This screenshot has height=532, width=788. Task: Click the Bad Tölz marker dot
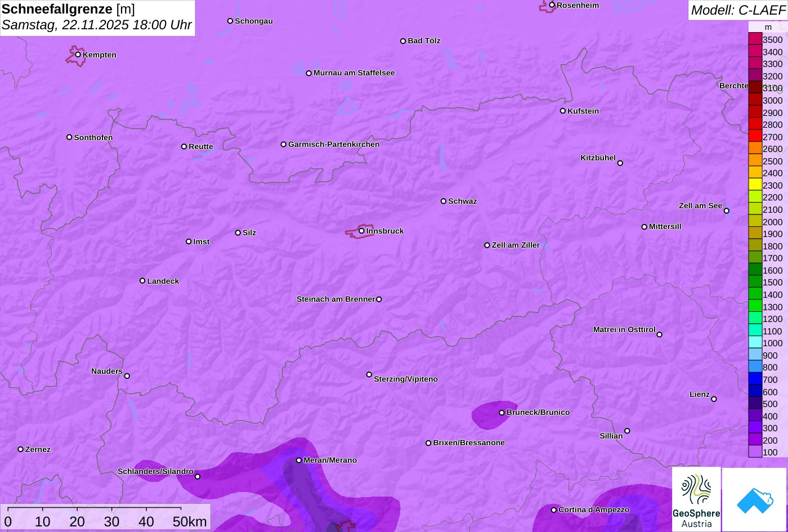click(403, 41)
